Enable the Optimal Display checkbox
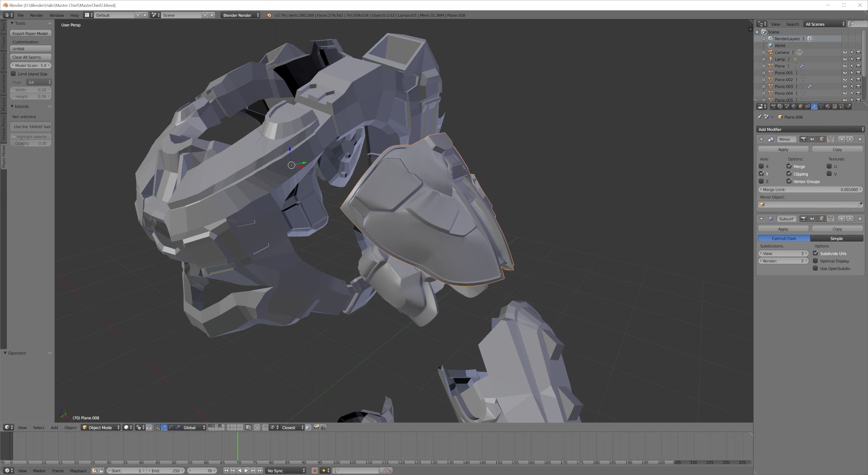This screenshot has width=868, height=475. click(x=816, y=261)
